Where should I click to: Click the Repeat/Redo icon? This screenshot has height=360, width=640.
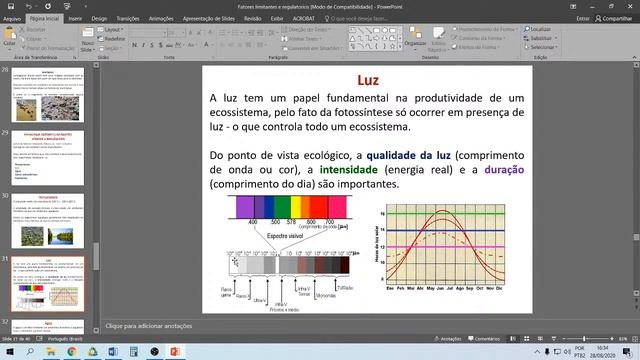(48, 7)
